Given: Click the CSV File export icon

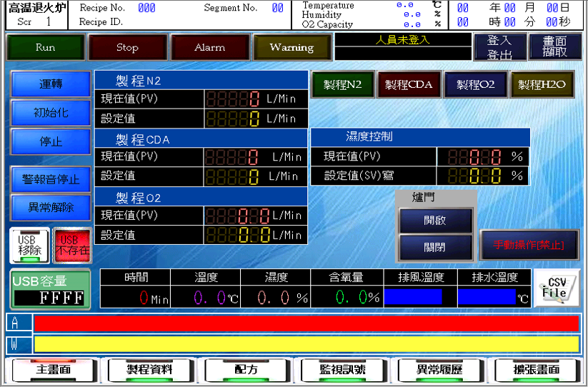Looking at the screenshot, I should pos(555,288).
